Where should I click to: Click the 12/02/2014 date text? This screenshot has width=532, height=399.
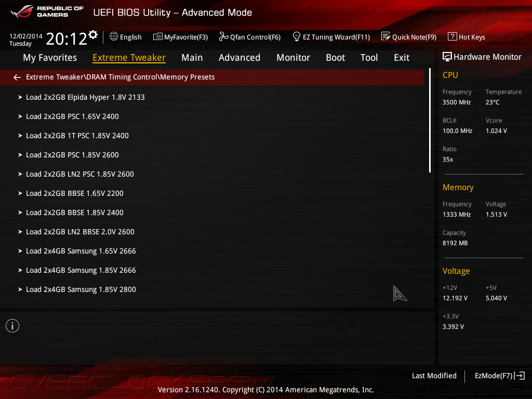[x=26, y=36]
